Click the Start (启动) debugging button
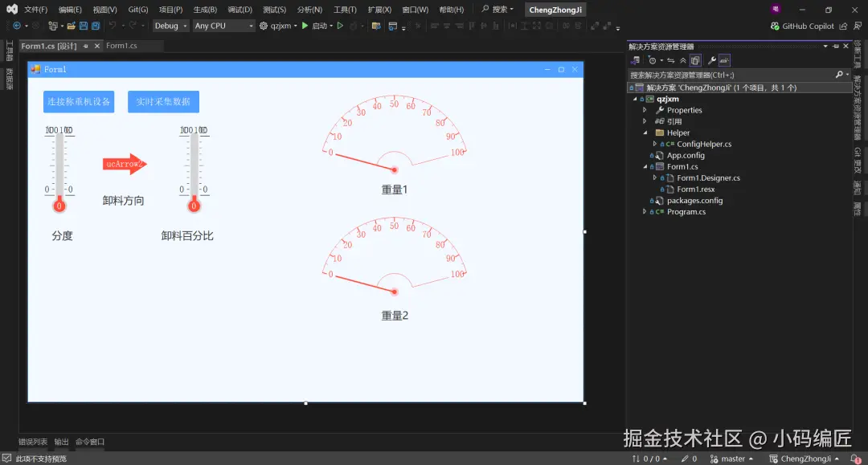 [x=314, y=26]
